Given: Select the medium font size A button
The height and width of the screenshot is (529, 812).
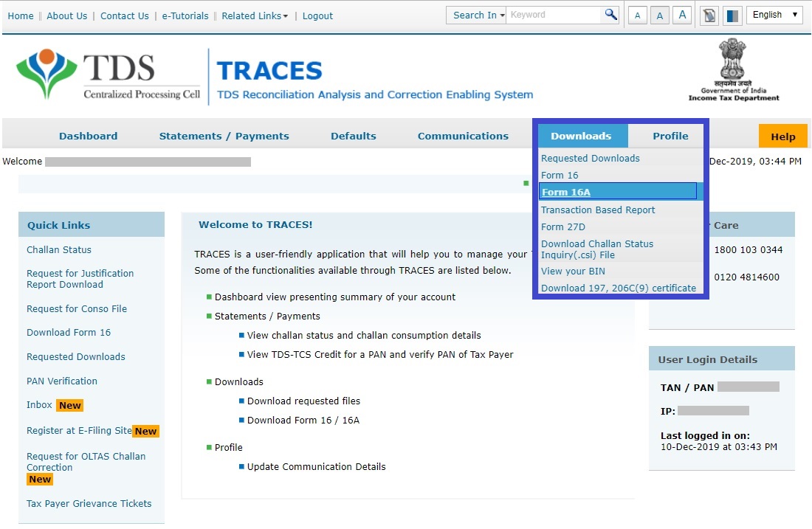Looking at the screenshot, I should [x=660, y=15].
